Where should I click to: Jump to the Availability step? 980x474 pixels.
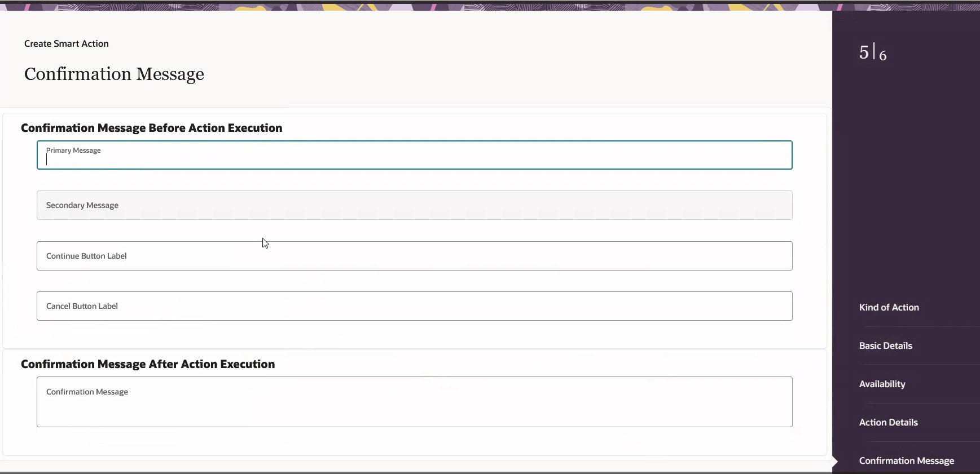[x=882, y=384]
